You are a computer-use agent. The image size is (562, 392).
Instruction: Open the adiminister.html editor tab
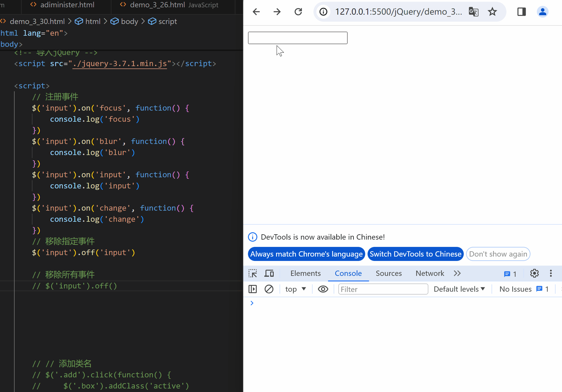point(67,5)
